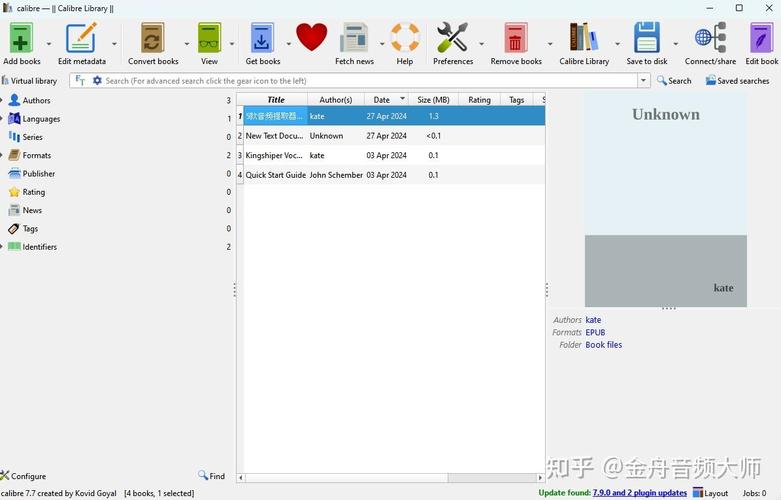Open advanced search gear icon
The width and height of the screenshot is (781, 500).
pyautogui.click(x=97, y=81)
